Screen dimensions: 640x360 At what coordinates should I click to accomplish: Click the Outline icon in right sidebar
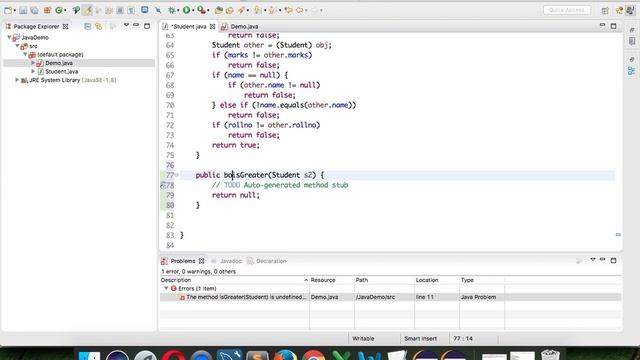631,71
